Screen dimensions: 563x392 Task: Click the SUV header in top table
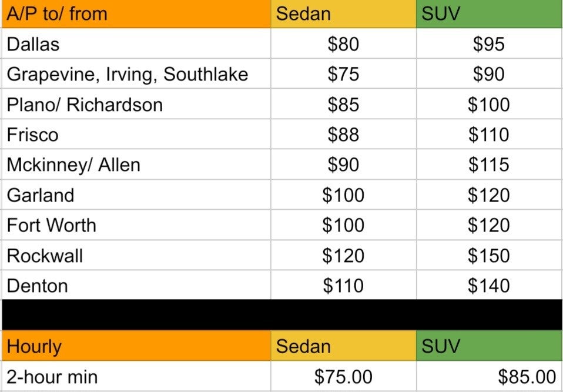pyautogui.click(x=489, y=14)
